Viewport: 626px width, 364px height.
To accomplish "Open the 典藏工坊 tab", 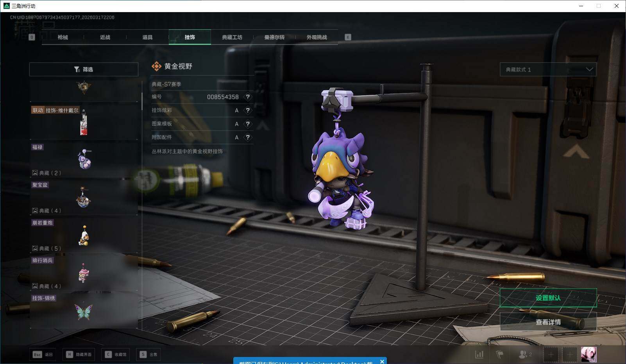I will pos(232,37).
